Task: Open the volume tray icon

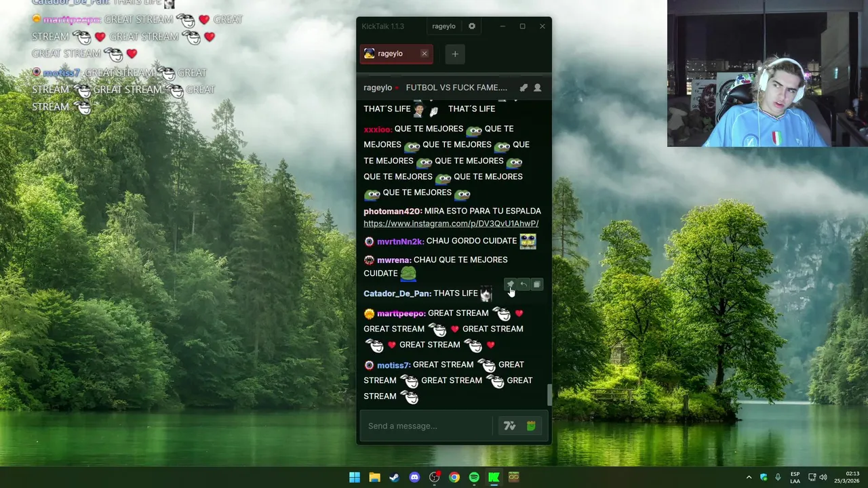Action: pyautogui.click(x=823, y=477)
